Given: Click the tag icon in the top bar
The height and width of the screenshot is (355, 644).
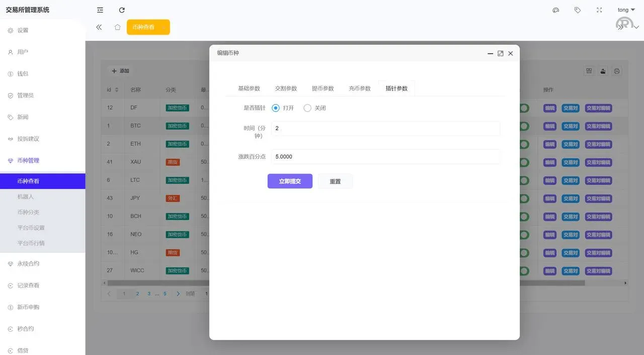Looking at the screenshot, I should click(577, 10).
